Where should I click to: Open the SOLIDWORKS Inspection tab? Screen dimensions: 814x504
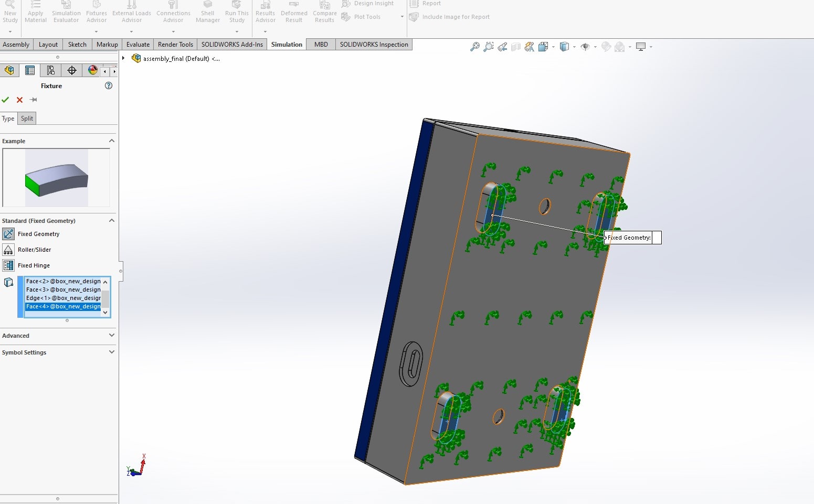pos(374,45)
